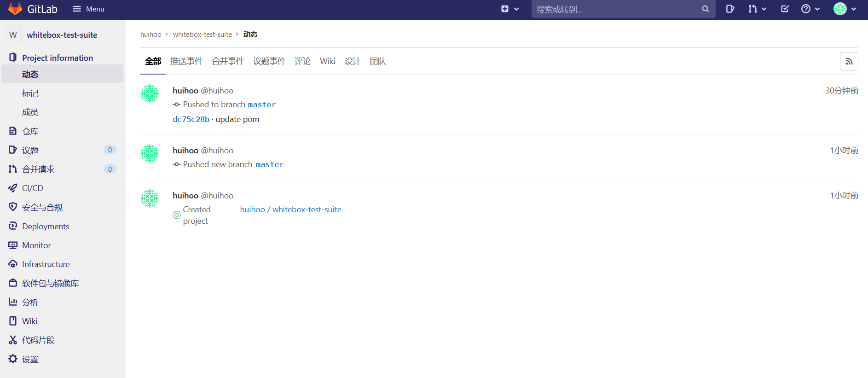Expand the create new plus dropdown
Image resolution: width=868 pixels, height=378 pixels.
[509, 9]
